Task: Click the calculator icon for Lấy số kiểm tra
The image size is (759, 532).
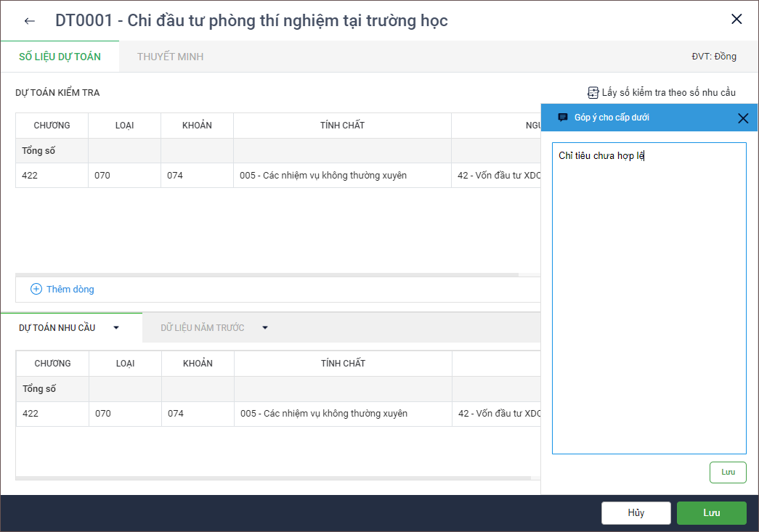Action: pos(593,93)
